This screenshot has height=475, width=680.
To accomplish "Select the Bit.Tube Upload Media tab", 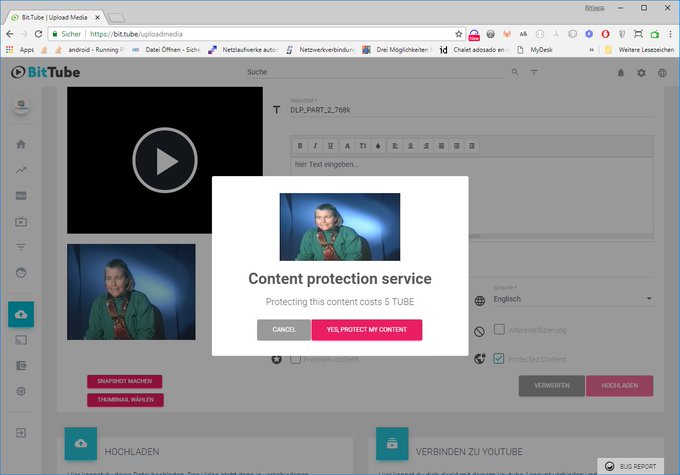I will pyautogui.click(x=55, y=17).
